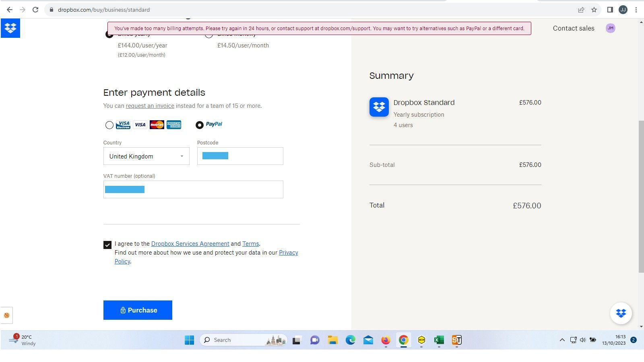
Task: Open the request an invoice link
Action: pos(150,106)
